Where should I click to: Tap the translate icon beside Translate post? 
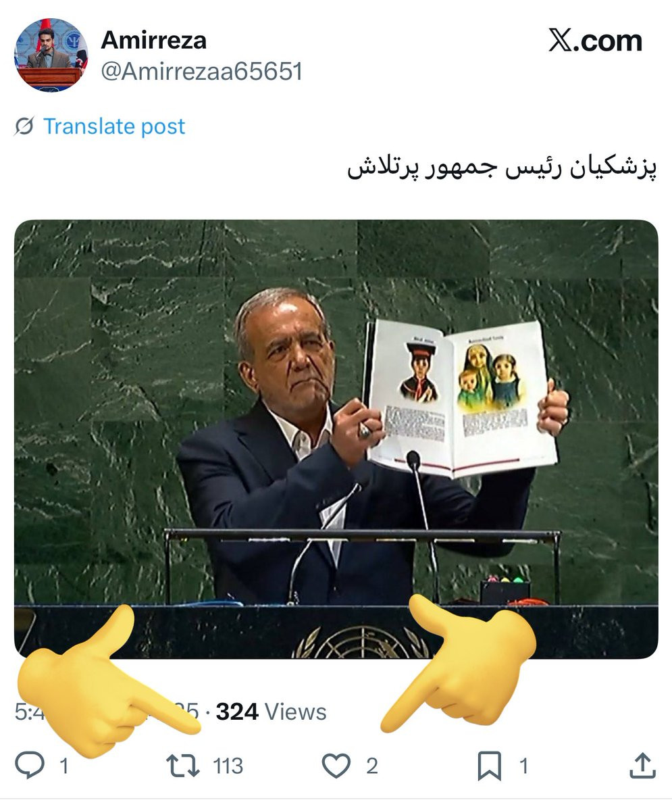click(x=24, y=126)
